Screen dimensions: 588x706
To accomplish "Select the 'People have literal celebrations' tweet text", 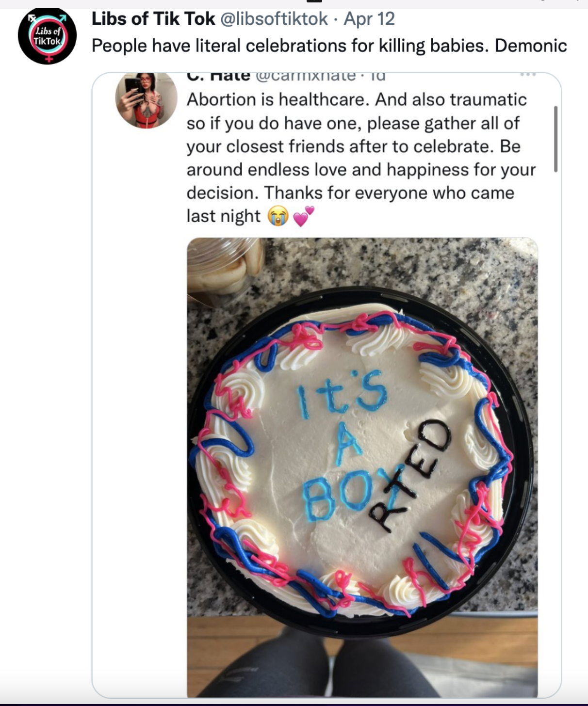I will tap(329, 46).
